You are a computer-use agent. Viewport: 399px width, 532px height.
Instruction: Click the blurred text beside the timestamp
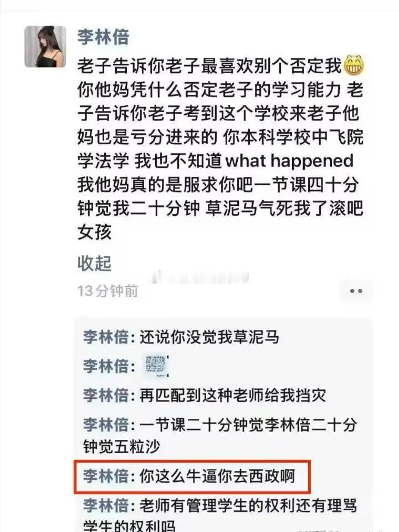[x=200, y=277]
